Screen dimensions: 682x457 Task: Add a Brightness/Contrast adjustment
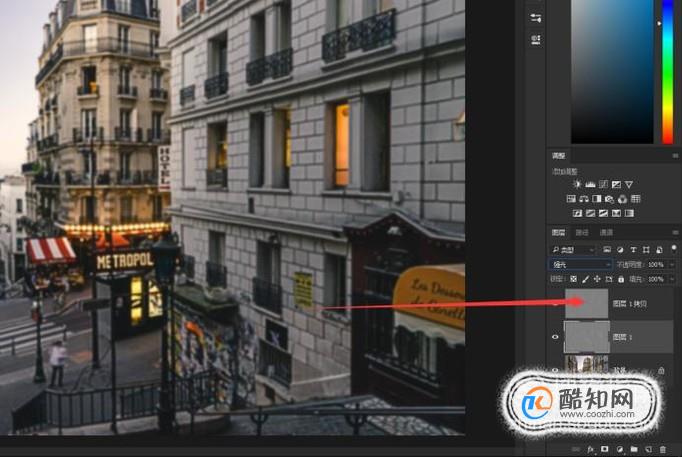(577, 184)
